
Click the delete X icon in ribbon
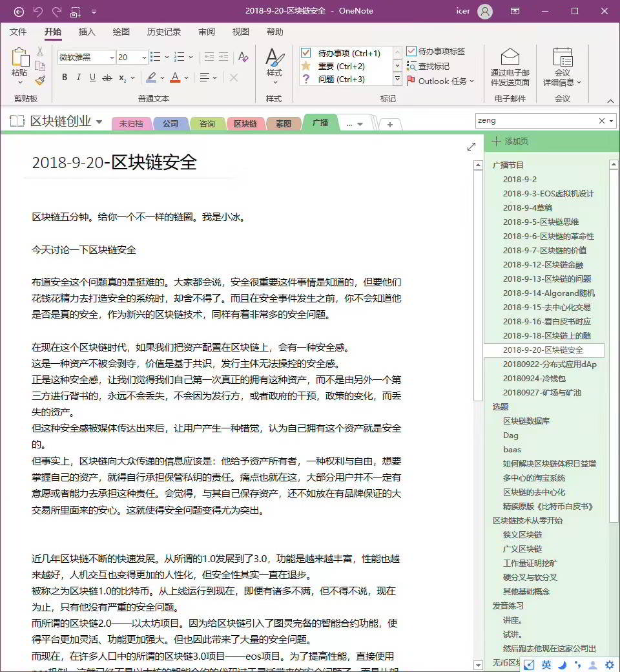pyautogui.click(x=234, y=78)
